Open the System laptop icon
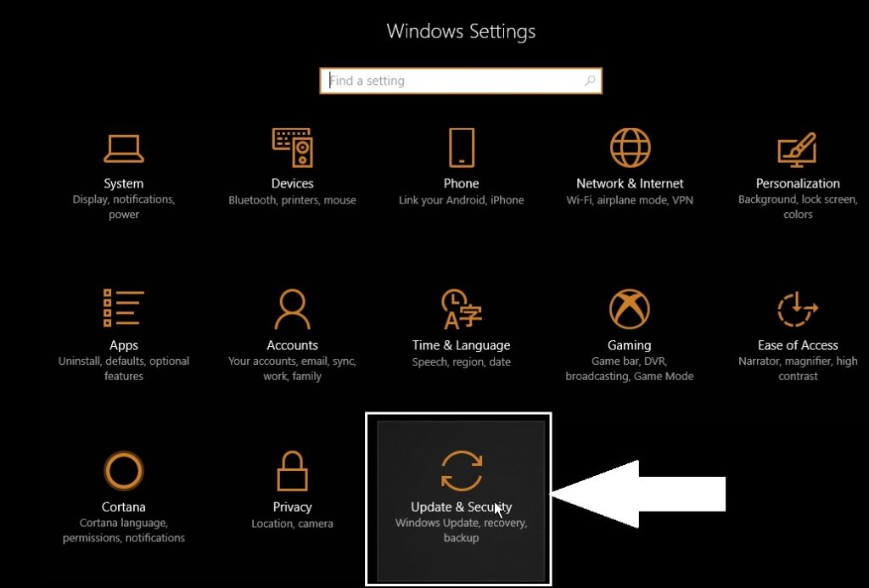 124,148
